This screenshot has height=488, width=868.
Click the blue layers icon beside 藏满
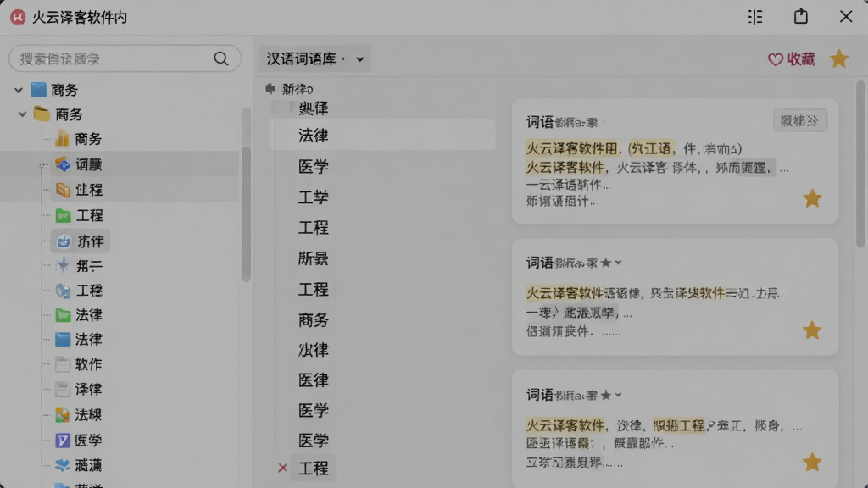63,465
